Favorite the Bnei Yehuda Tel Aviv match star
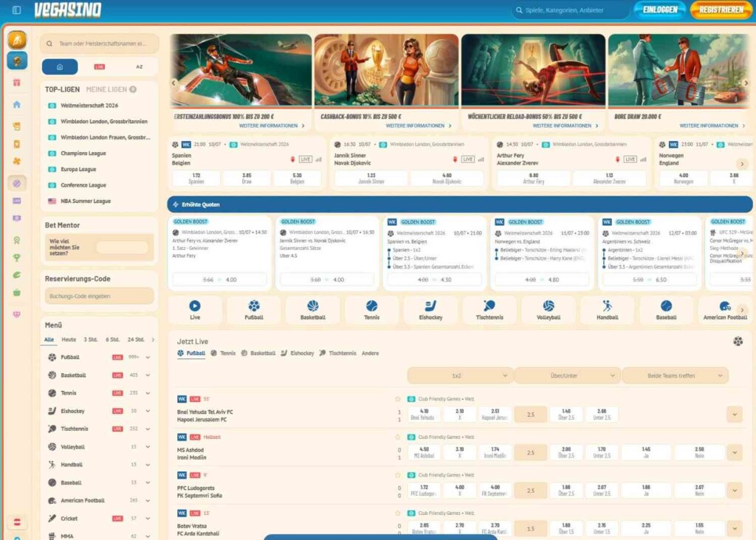The height and width of the screenshot is (540, 756). pos(397,399)
